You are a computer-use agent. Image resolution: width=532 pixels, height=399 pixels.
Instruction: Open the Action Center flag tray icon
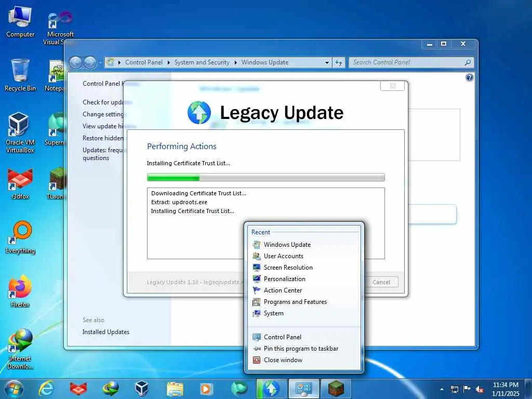(x=467, y=389)
